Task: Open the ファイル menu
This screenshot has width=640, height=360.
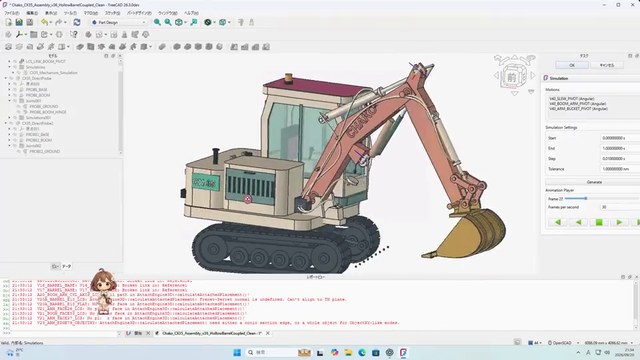Action: click(x=11, y=13)
